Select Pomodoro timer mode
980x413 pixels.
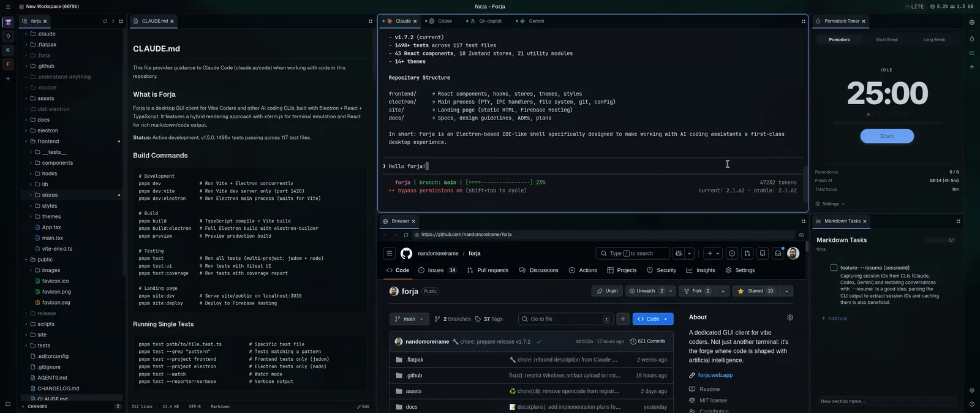[x=839, y=39]
